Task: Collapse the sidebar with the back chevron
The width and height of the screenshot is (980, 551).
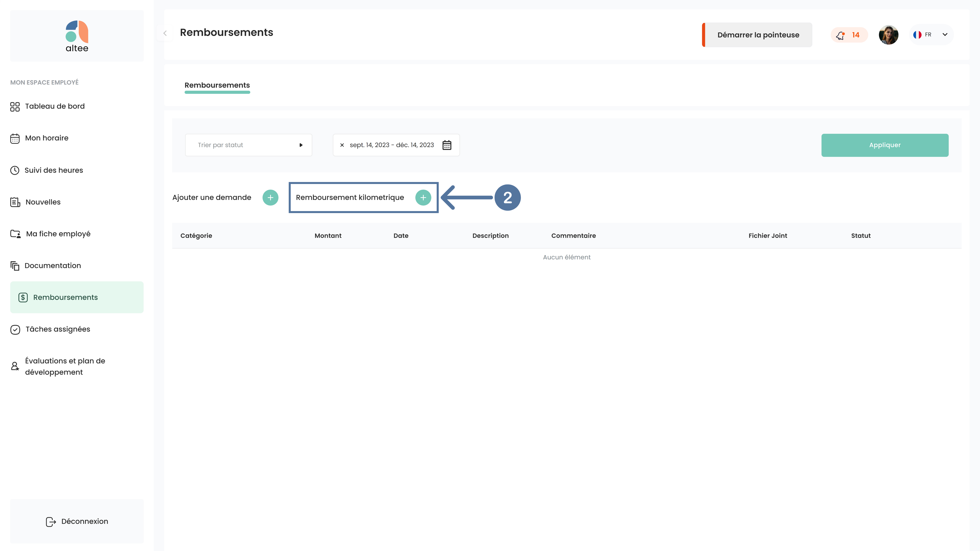Action: (165, 33)
